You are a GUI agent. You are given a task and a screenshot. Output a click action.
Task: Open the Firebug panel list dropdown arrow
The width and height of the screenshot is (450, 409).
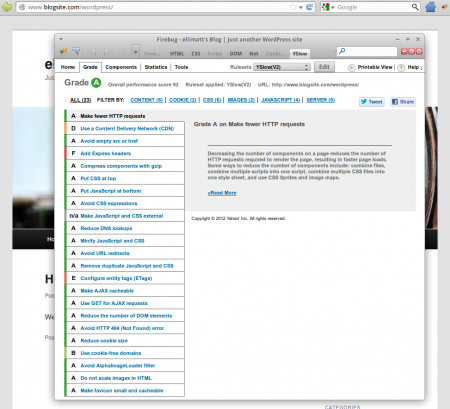(135, 52)
